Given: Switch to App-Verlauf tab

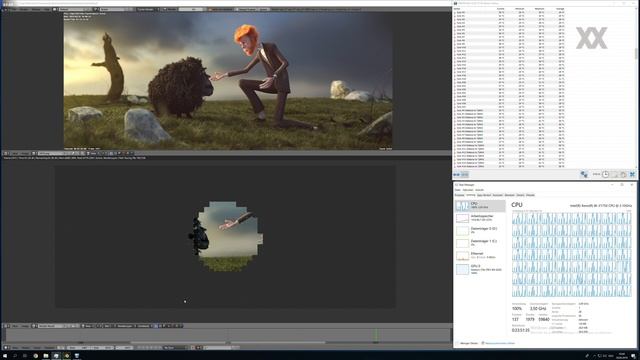Looking at the screenshot, I should [x=484, y=195].
